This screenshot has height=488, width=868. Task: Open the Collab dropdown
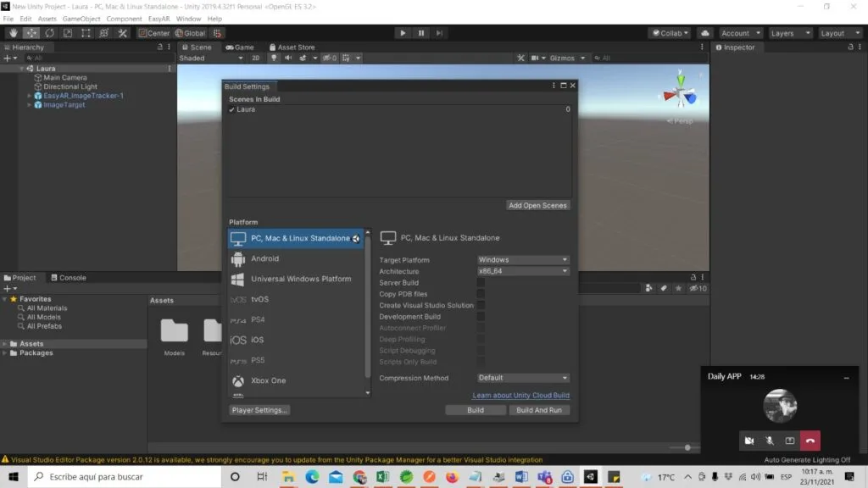pyautogui.click(x=670, y=33)
